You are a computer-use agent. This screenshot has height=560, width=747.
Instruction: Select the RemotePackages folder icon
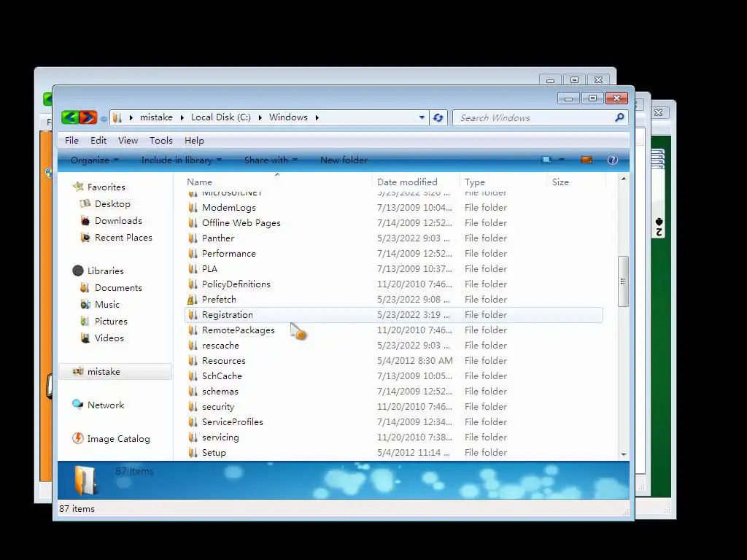pyautogui.click(x=193, y=330)
